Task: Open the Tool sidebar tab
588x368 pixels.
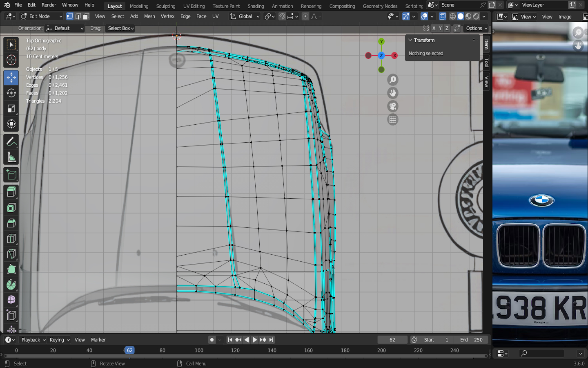Action: tap(487, 63)
